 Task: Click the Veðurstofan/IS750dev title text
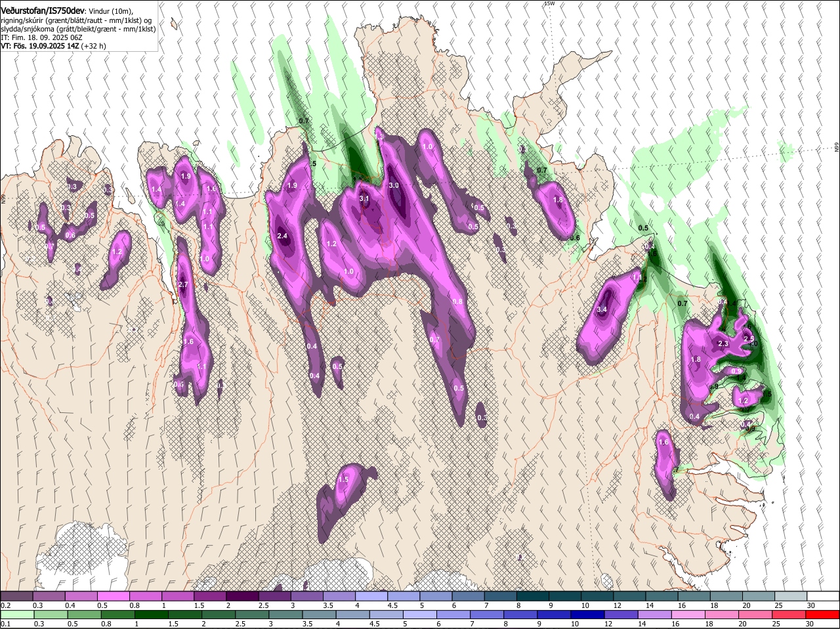43,11
